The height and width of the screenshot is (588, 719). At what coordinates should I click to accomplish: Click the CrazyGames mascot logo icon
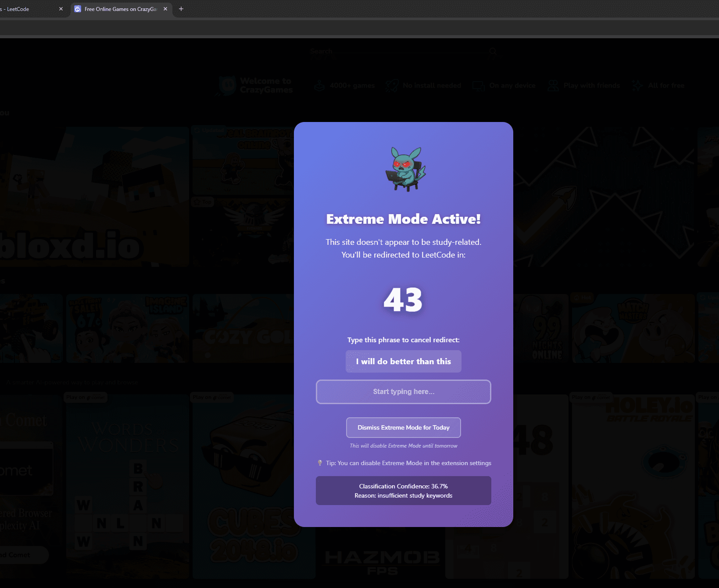[226, 85]
